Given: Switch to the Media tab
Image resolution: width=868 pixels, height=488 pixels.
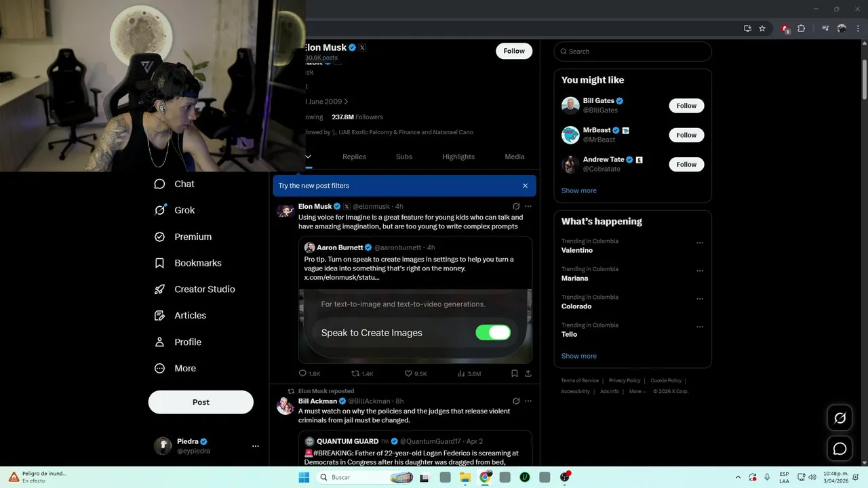Looking at the screenshot, I should (x=515, y=157).
